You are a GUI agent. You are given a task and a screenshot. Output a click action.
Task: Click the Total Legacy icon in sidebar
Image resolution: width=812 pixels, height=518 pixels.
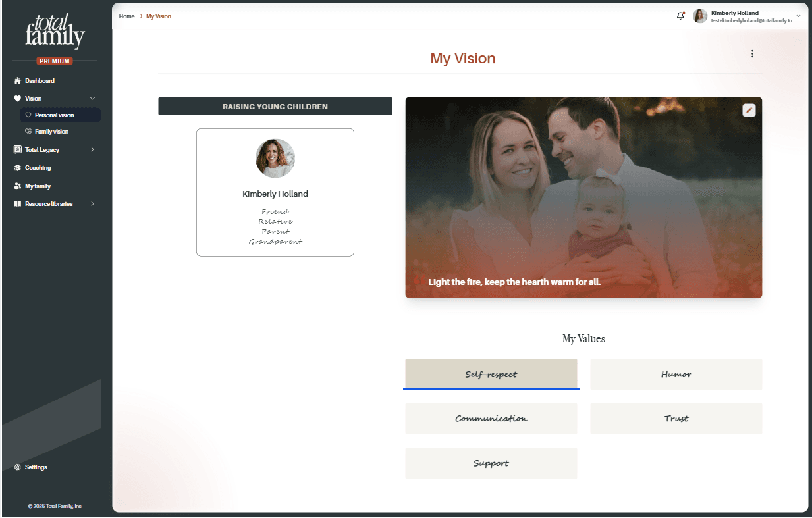[18, 150]
